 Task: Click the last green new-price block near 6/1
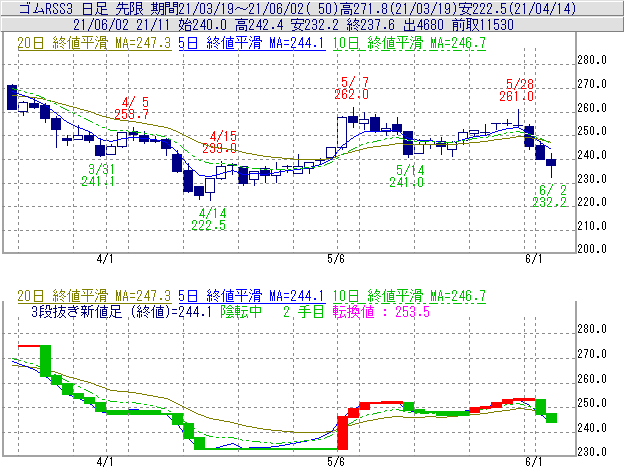coord(551,418)
